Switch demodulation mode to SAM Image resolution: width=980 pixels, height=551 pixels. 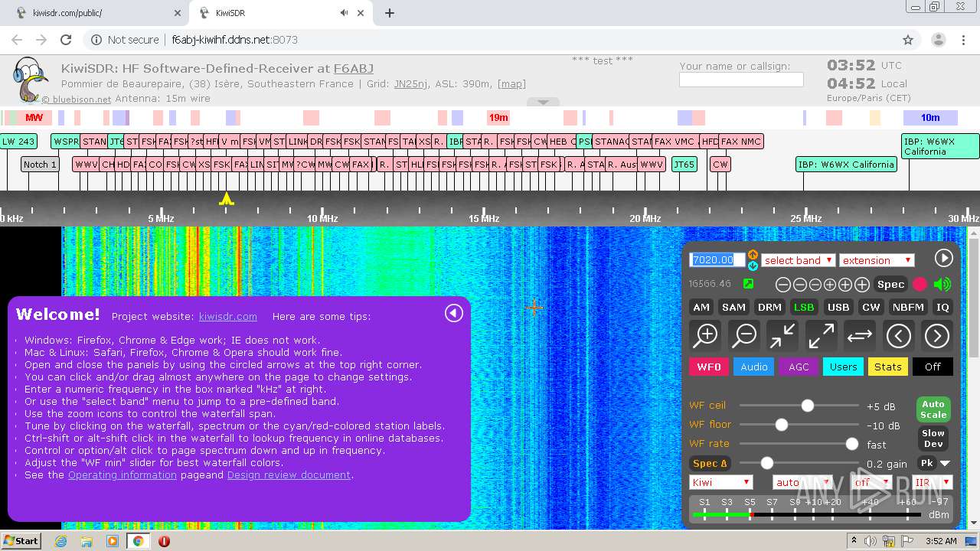tap(733, 307)
